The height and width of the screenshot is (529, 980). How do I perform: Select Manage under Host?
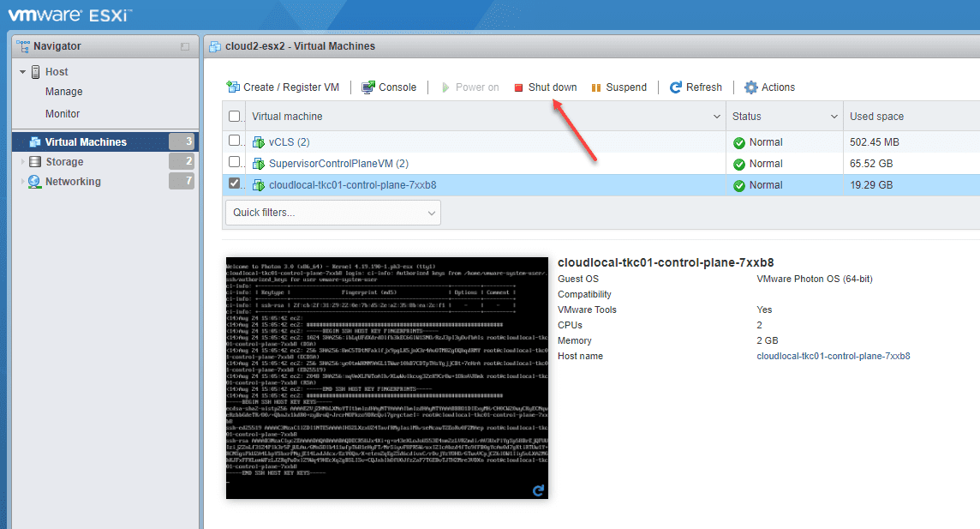(x=63, y=91)
